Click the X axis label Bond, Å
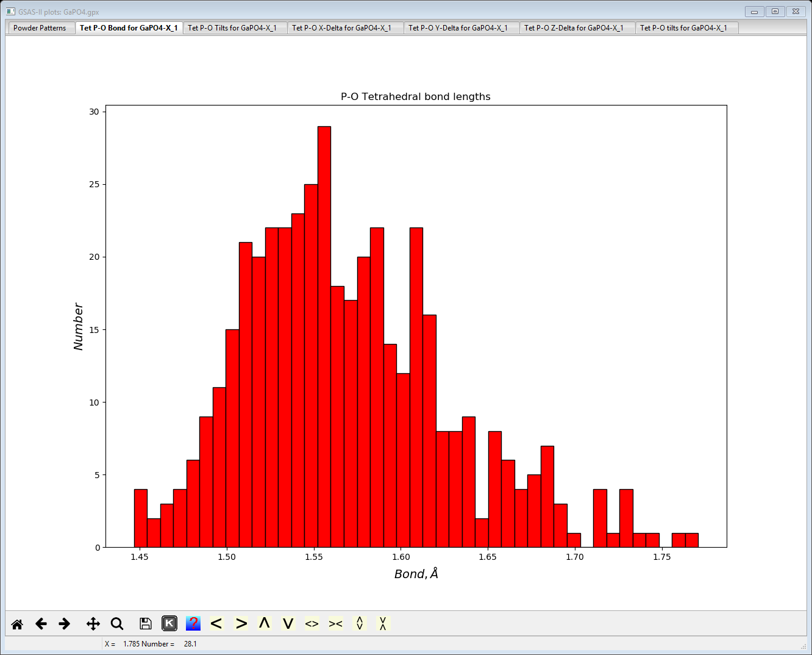812x655 pixels. point(416,574)
